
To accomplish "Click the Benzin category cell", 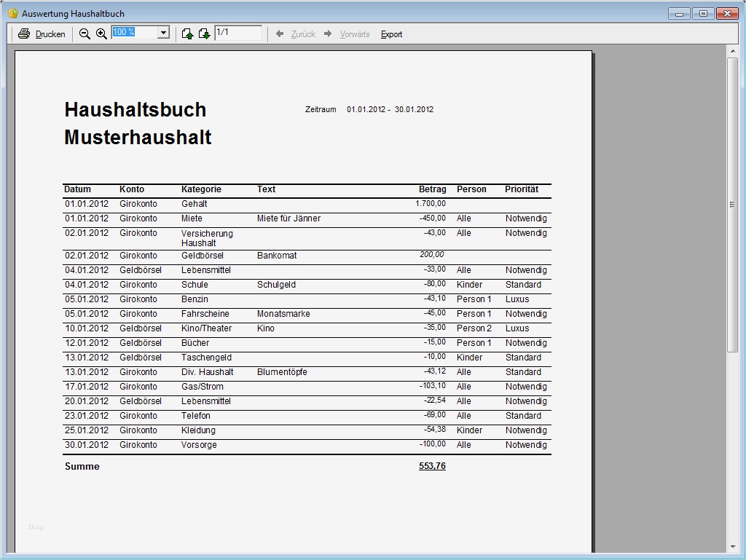I will click(195, 299).
